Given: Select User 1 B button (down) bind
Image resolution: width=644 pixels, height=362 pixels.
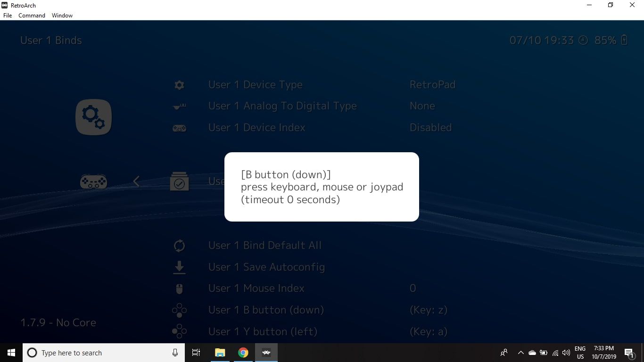Looking at the screenshot, I should coord(266,310).
